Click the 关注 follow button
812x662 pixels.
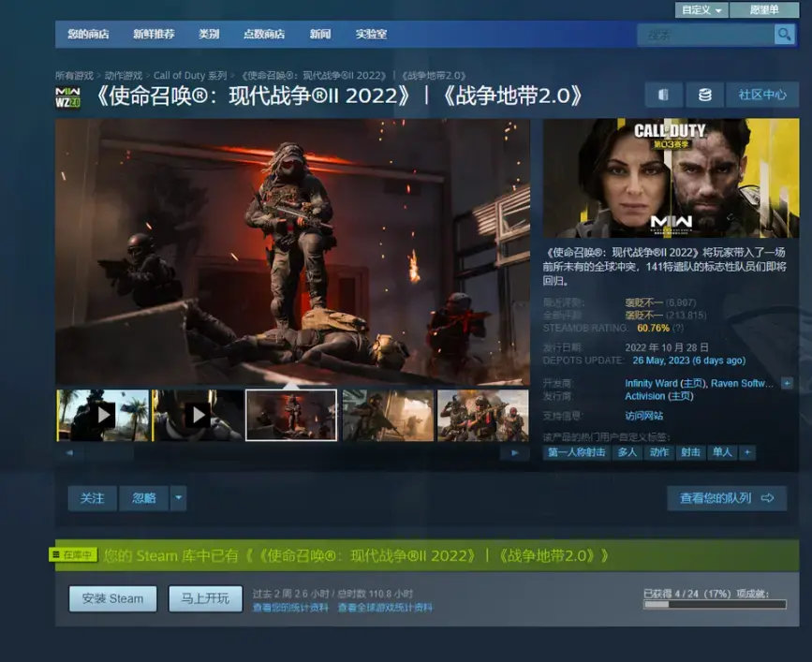pos(92,498)
